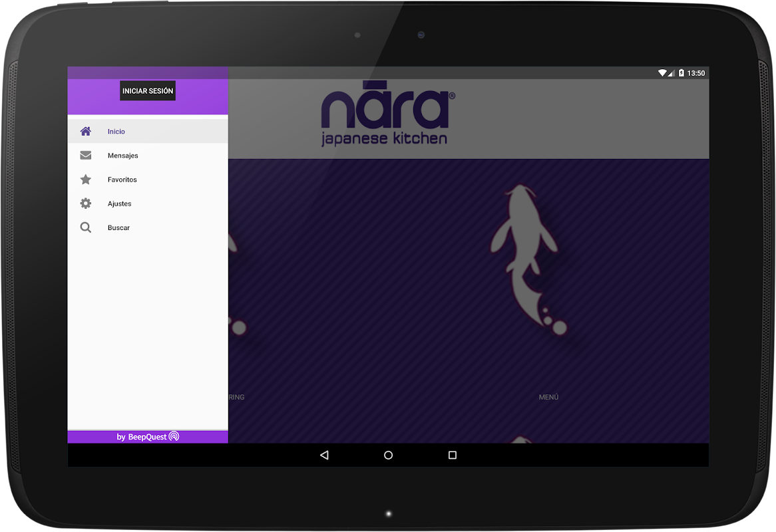Tap the battery status icon
The image size is (776, 532).
click(681, 72)
